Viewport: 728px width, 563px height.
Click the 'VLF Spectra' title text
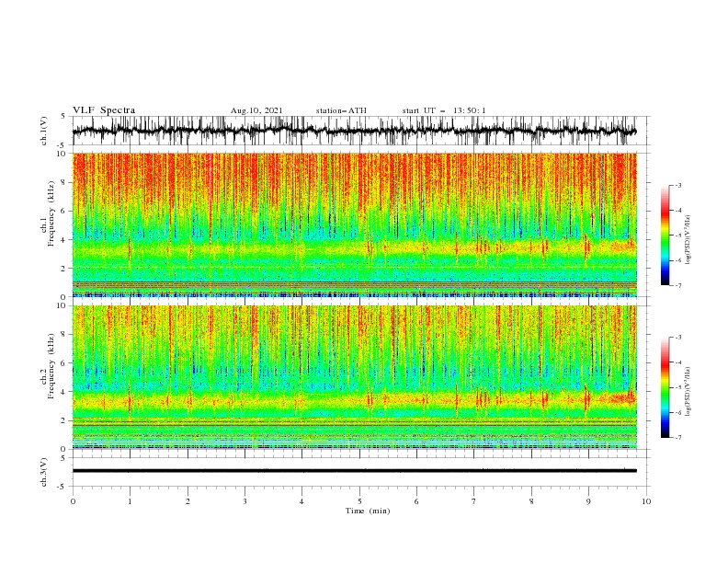(104, 110)
